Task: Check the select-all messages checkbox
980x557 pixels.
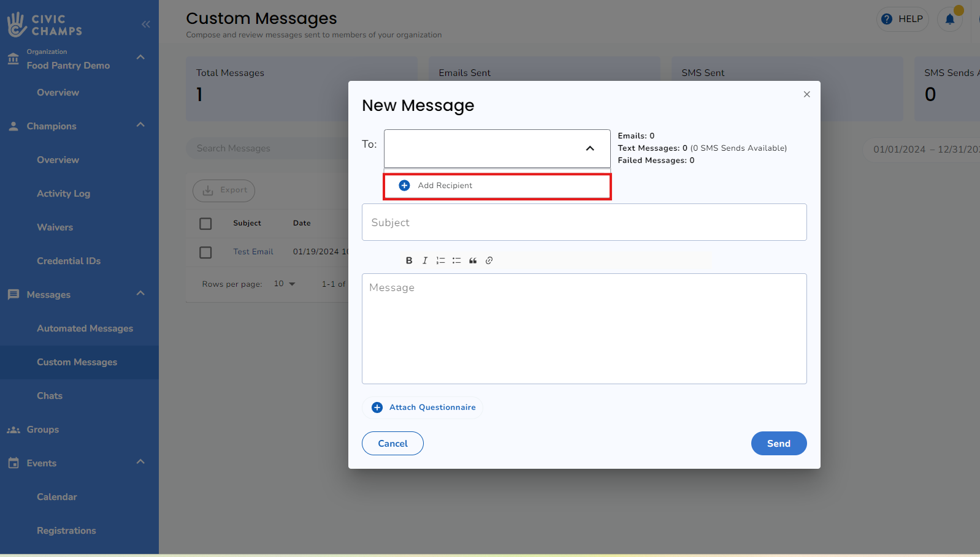Action: click(205, 224)
